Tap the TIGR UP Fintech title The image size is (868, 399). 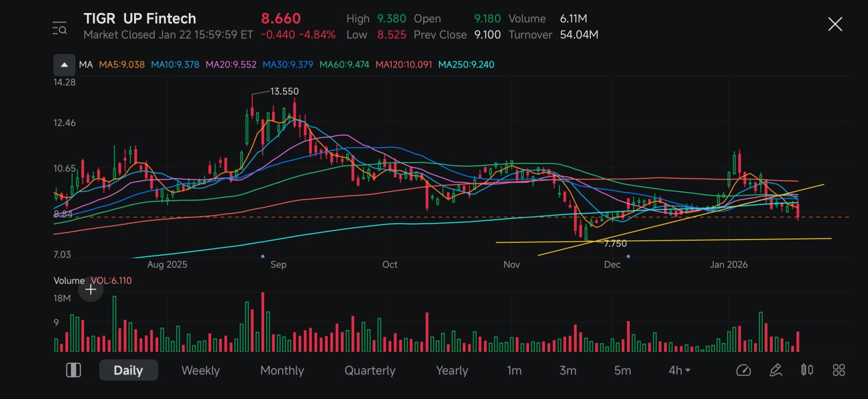pyautogui.click(x=140, y=18)
